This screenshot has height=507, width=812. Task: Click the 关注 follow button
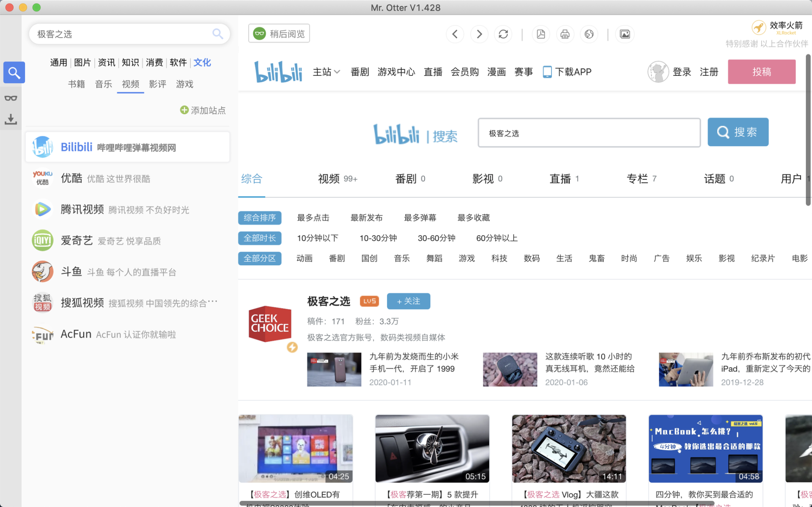[409, 301]
